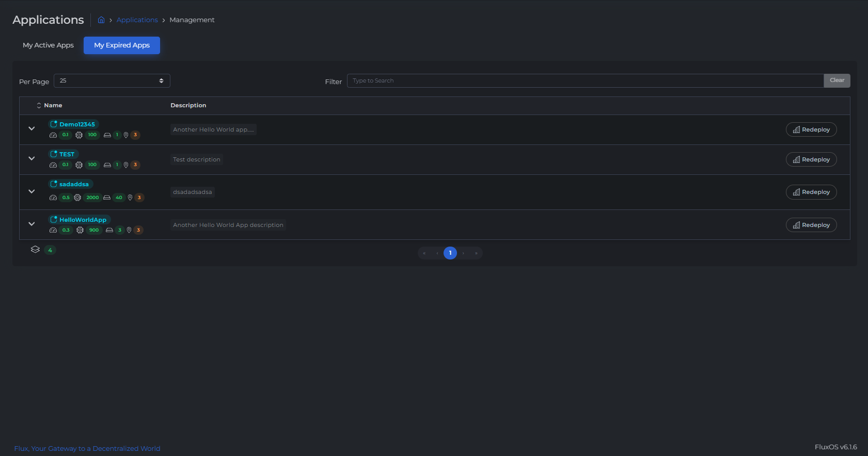Viewport: 868px width, 456px height.
Task: Click the RAM chip icon in sadaddsa row
Action: point(77,198)
